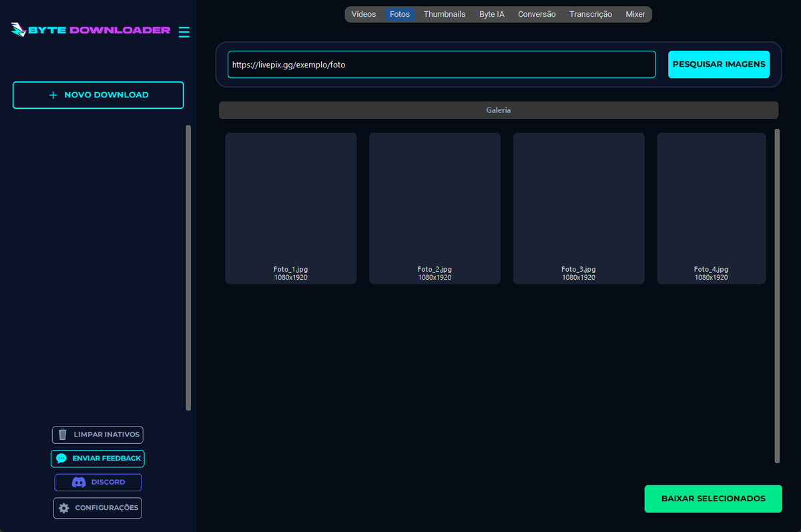Click the plus icon in Novo Download
The image size is (801, 532).
point(53,95)
